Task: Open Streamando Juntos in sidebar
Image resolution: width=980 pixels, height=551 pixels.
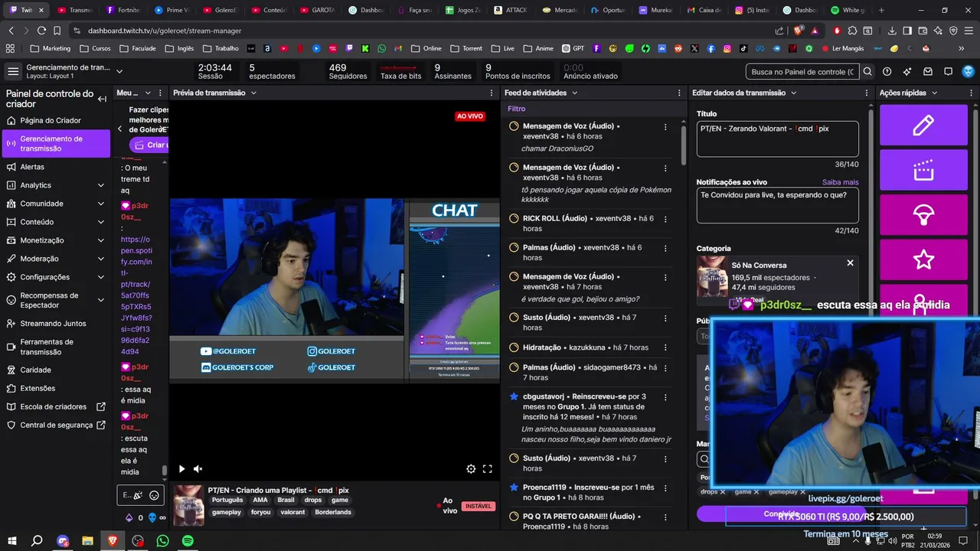Action: [x=56, y=324]
